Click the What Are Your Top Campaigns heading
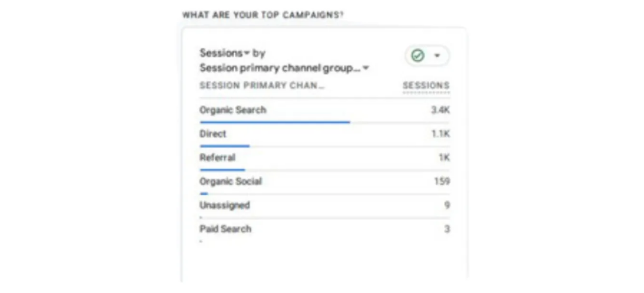The image size is (644, 293). click(x=263, y=15)
